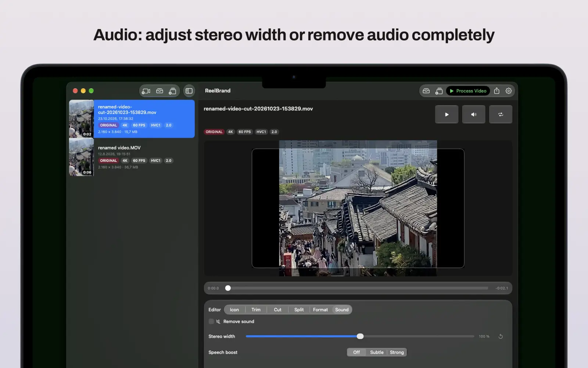
Task: Switch to the Trim editor tab
Action: click(256, 310)
